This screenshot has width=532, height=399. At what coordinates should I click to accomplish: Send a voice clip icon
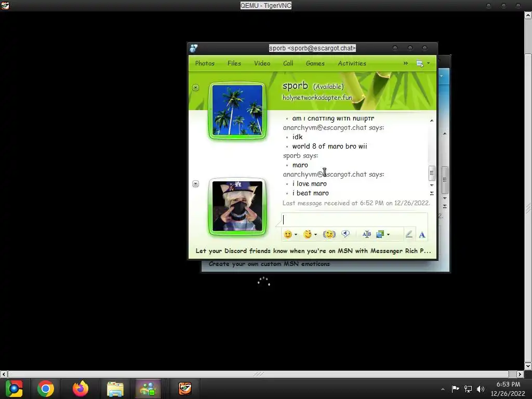(x=345, y=234)
